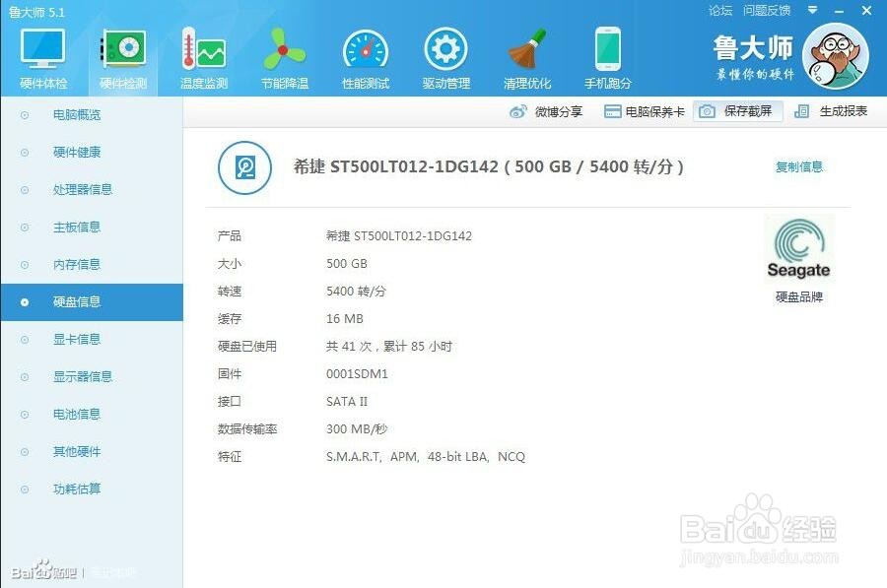Select the 硬件检测 hardware detection icon

124,54
